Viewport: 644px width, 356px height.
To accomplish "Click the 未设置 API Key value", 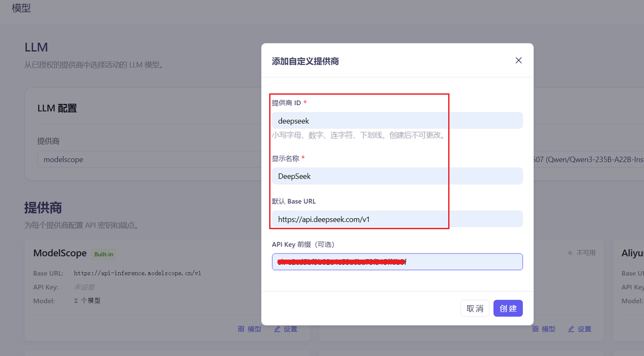I will click(x=84, y=287).
